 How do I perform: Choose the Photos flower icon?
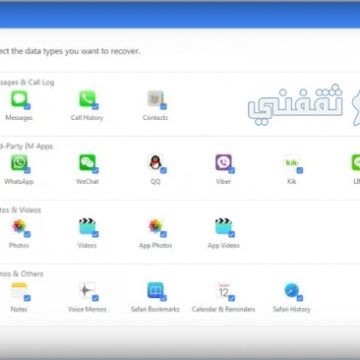19,226
